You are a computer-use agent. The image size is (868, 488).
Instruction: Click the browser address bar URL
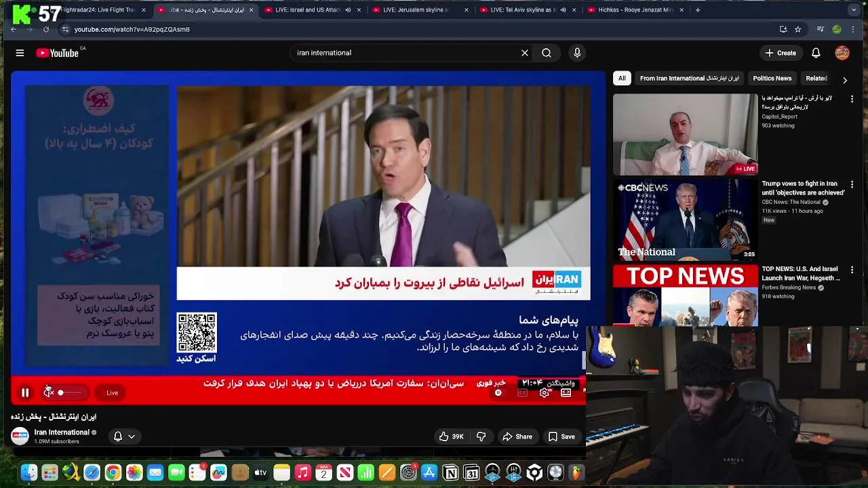coord(132,29)
